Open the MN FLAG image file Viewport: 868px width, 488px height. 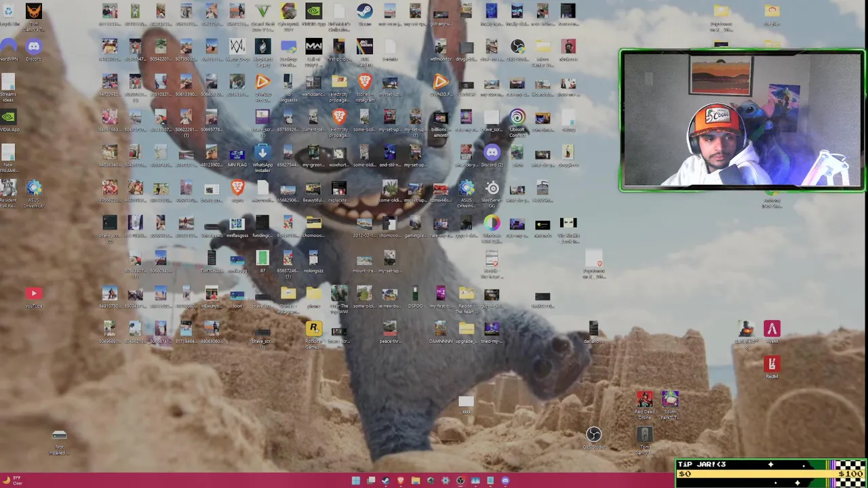(x=237, y=156)
